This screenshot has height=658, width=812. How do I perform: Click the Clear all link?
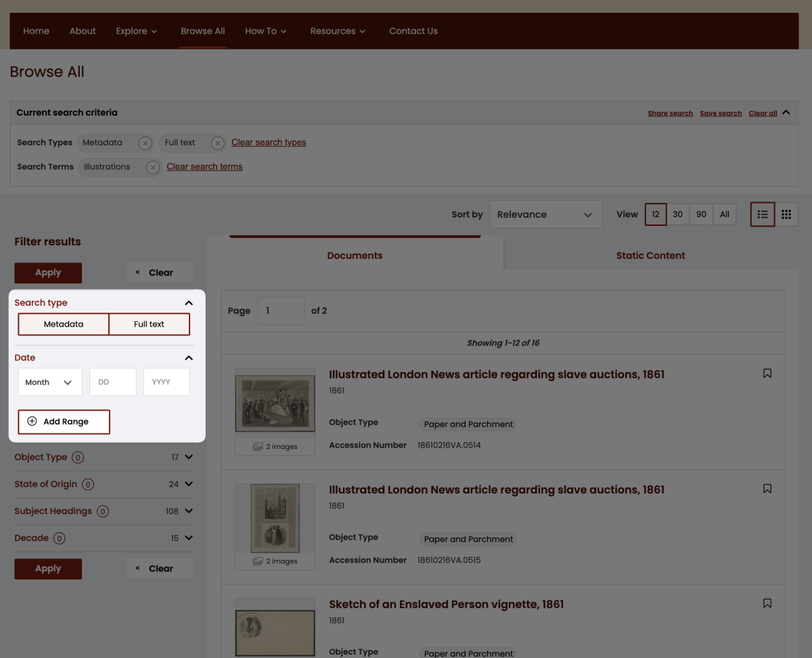pyautogui.click(x=763, y=114)
